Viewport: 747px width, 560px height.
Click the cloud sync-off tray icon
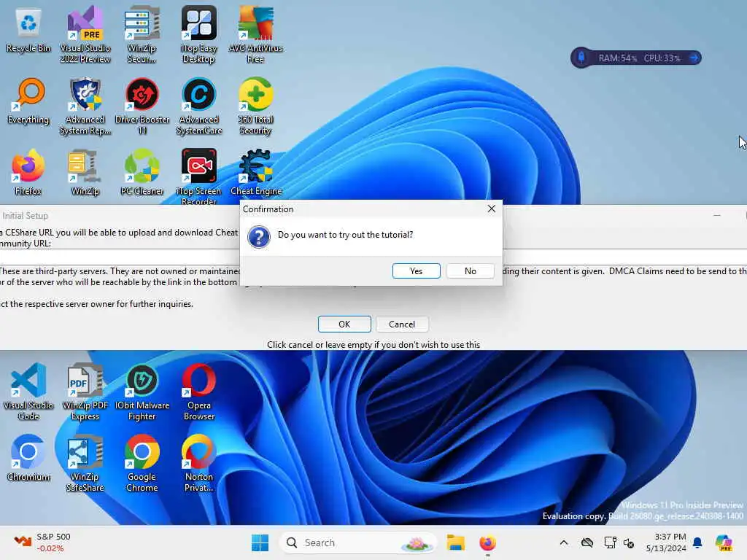click(x=587, y=542)
